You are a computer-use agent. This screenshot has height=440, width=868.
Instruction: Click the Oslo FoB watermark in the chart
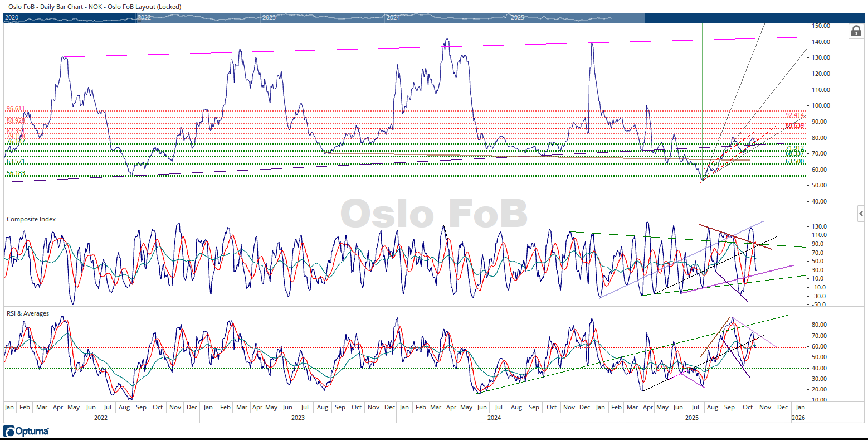pos(433,214)
